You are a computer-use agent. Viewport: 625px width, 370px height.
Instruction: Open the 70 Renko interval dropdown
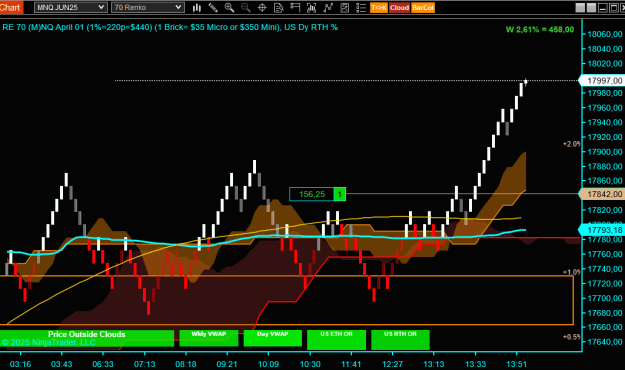click(x=148, y=7)
